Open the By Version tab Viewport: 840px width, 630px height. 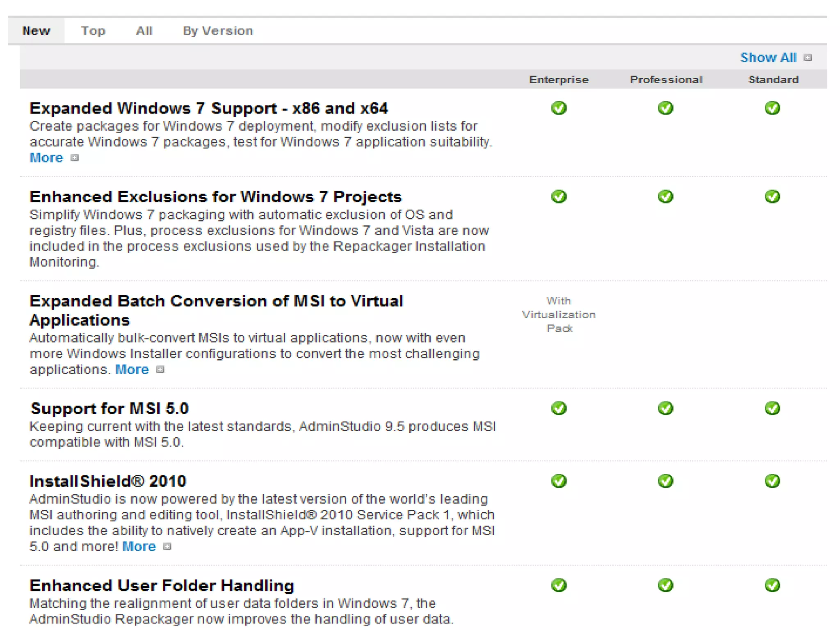pyautogui.click(x=218, y=31)
